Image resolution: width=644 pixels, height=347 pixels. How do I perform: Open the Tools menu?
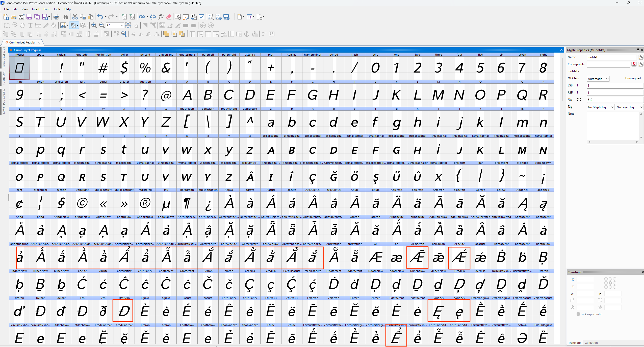click(x=57, y=9)
